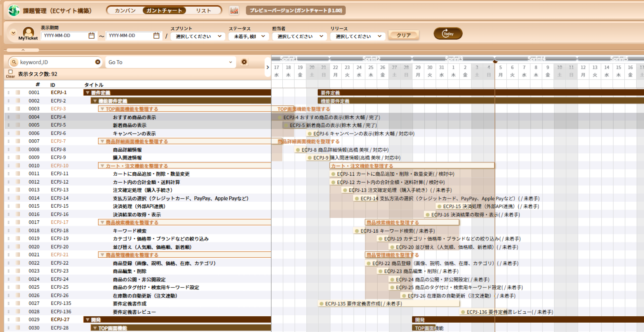Open the スプリント dropdown
Screen dimensions: 644x332
click(198, 36)
